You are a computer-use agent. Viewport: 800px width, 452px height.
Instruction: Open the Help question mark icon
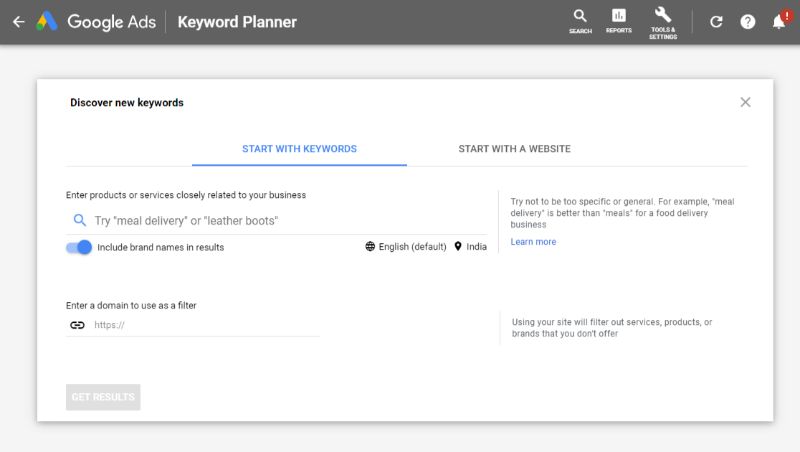coord(747,22)
